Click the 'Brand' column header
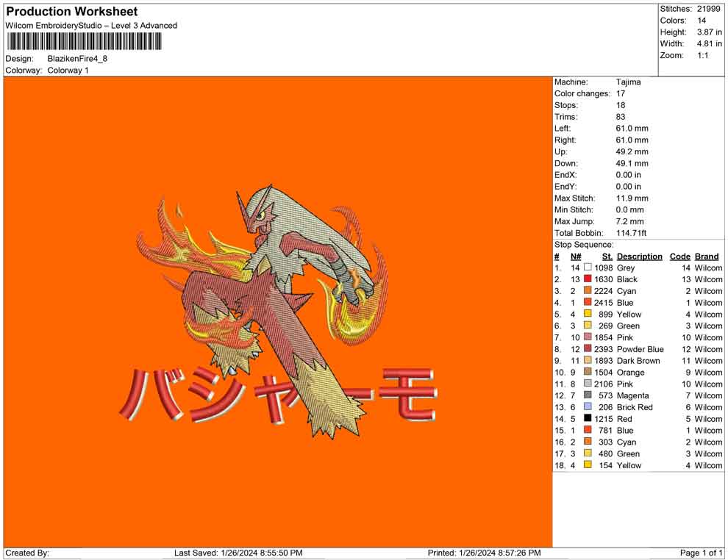 point(706,256)
